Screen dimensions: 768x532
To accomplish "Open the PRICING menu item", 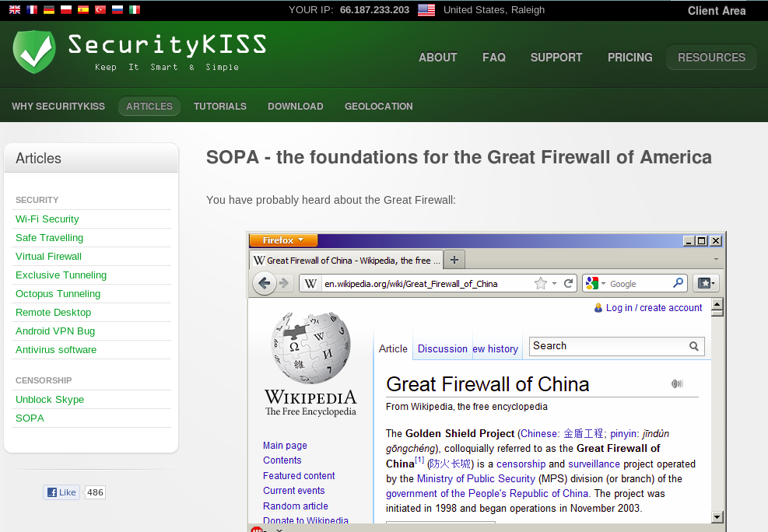I will pos(629,58).
